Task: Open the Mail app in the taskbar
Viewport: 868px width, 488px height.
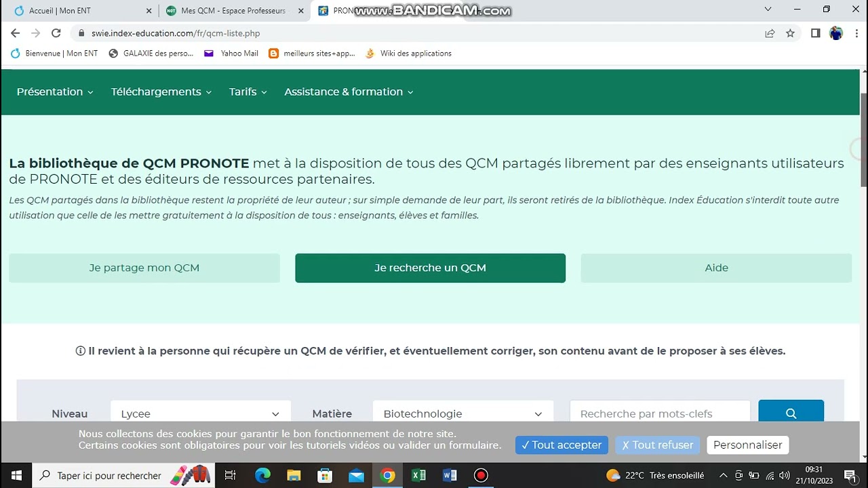Action: pos(356,475)
